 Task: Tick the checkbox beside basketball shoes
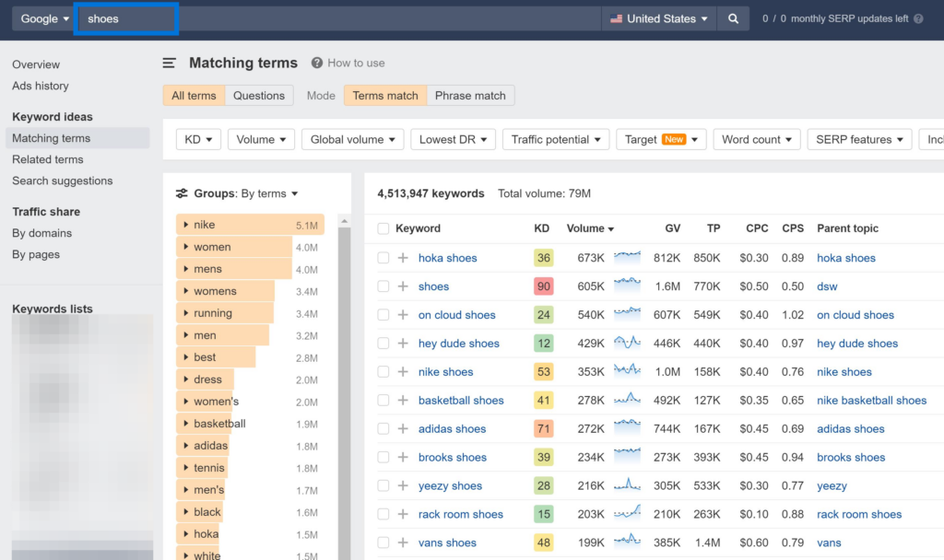[x=384, y=400]
